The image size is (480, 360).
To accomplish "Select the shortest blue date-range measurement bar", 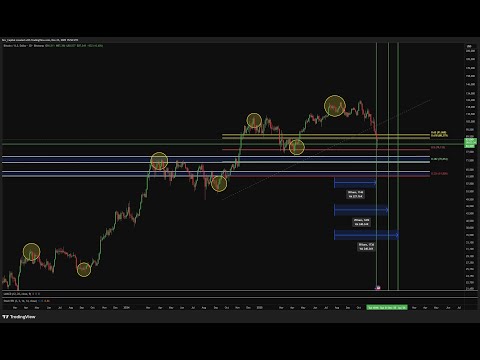I will pyautogui.click(x=355, y=183).
